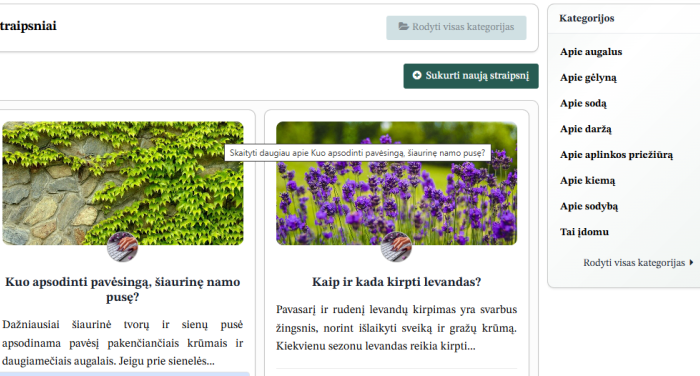Select category Apie kiemą

pyautogui.click(x=588, y=181)
